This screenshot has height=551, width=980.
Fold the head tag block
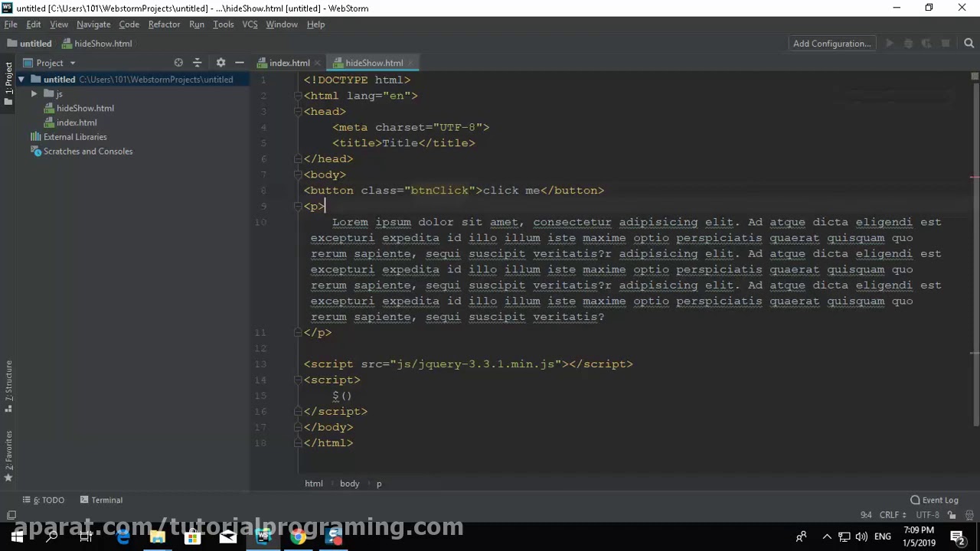[299, 112]
